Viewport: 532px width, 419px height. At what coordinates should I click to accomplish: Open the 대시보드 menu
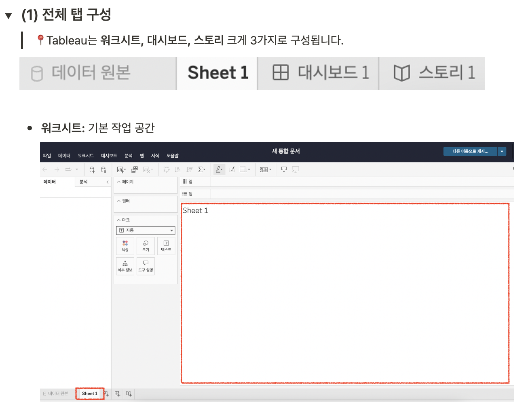[109, 156]
